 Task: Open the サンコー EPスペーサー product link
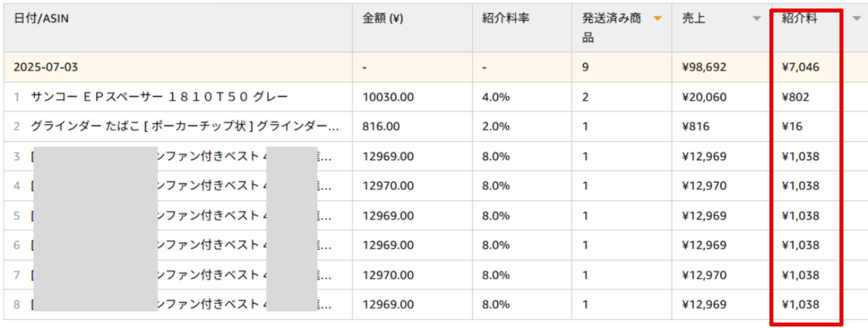point(159,96)
